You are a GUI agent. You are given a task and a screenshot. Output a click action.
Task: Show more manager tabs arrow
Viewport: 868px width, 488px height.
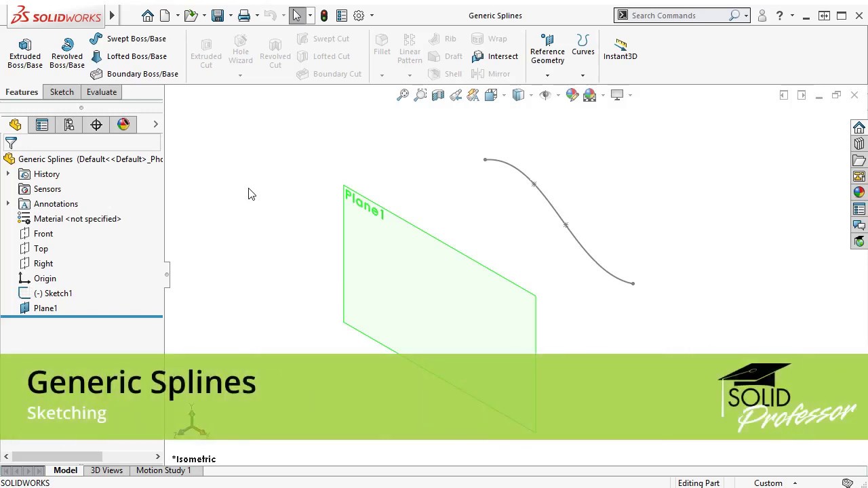[x=155, y=124]
